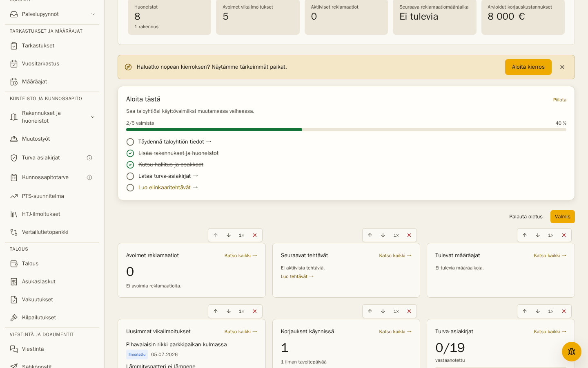Open the bug report floating button
The width and height of the screenshot is (588, 368).
tap(572, 352)
